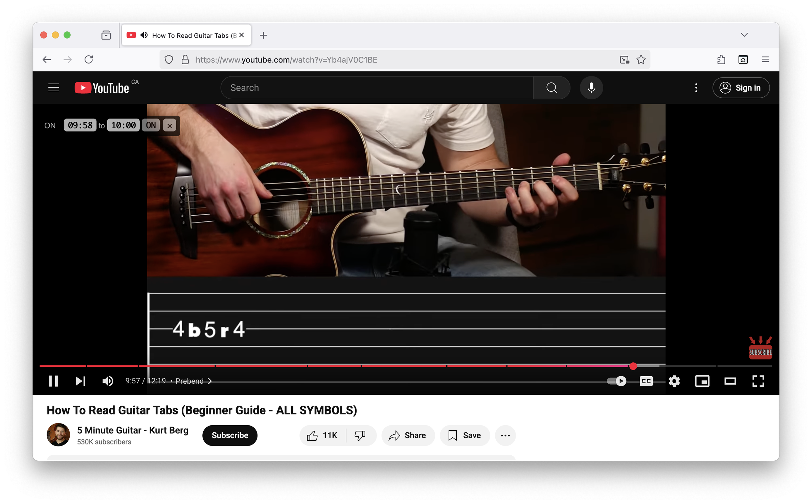View site security padlock info

[185, 60]
